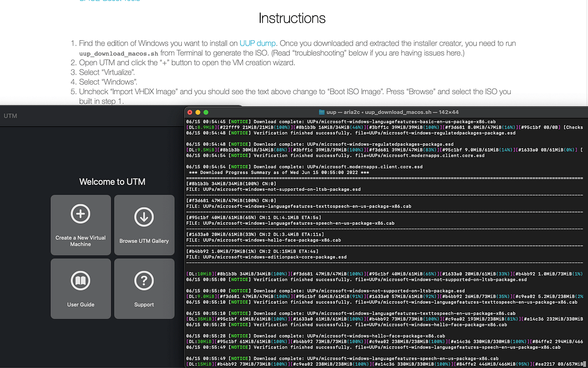Open Browse UTM Gallery tile
The image size is (588, 368).
144,225
